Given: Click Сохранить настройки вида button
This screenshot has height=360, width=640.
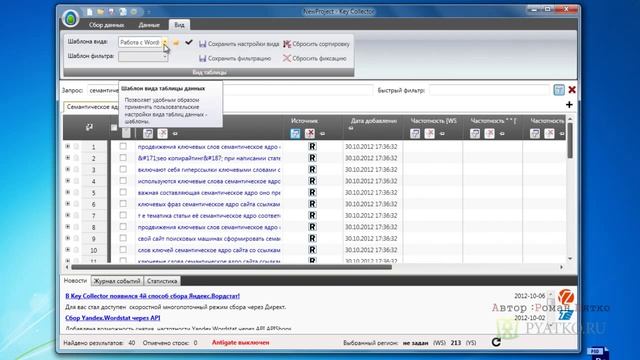Looking at the screenshot, I should [x=239, y=44].
